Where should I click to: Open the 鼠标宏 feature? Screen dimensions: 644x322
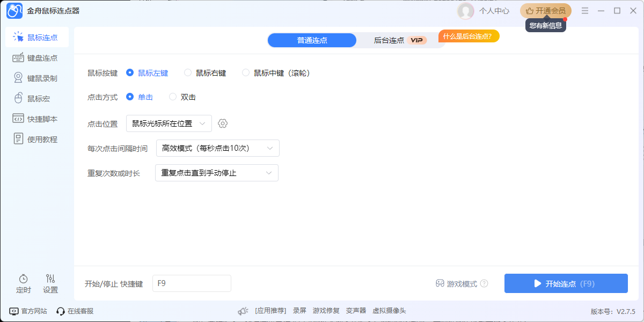pyautogui.click(x=35, y=98)
